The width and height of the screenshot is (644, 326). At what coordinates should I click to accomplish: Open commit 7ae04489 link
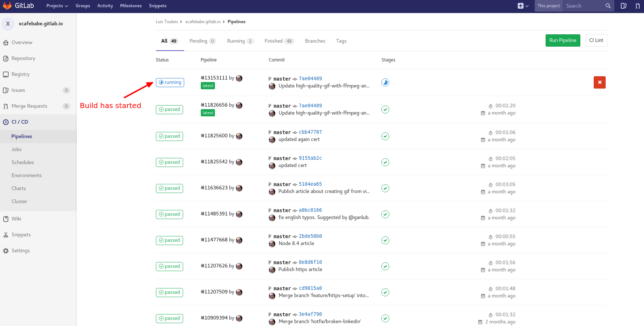coord(310,78)
